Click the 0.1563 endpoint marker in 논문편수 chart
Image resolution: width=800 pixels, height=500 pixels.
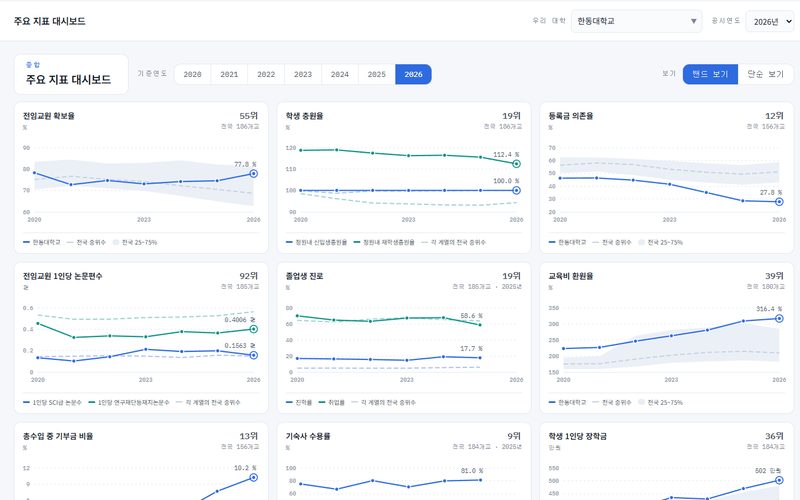click(x=254, y=355)
